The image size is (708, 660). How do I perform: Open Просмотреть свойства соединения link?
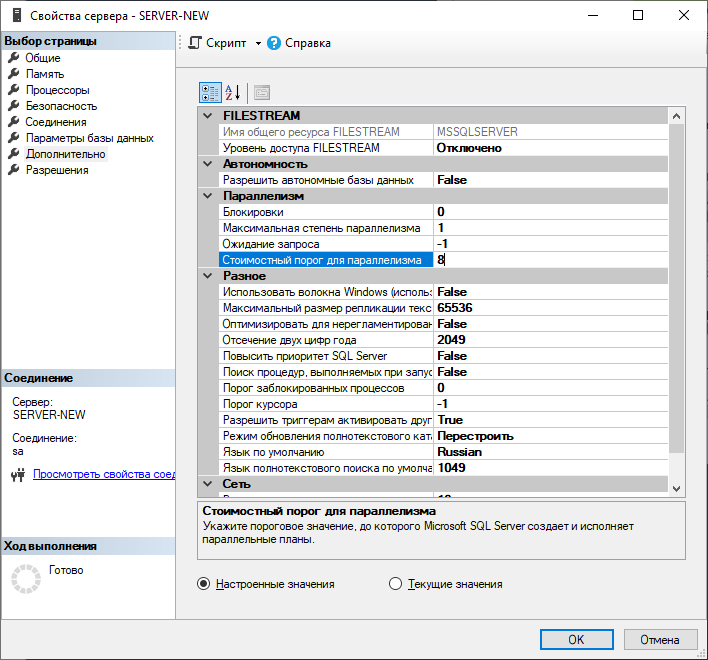[104, 474]
